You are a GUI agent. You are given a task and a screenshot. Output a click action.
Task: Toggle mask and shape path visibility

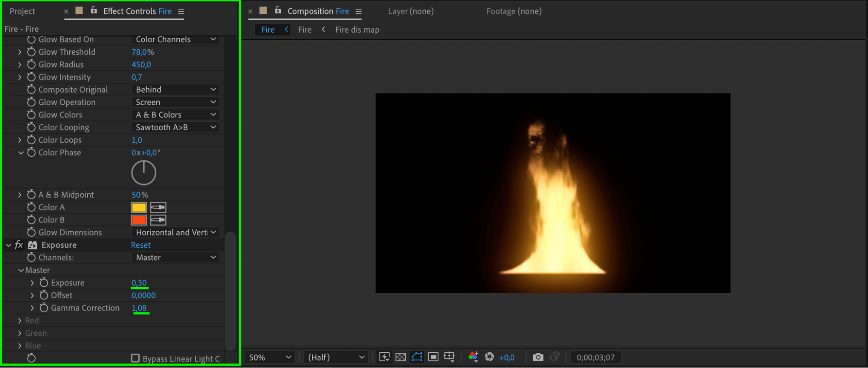click(x=417, y=357)
